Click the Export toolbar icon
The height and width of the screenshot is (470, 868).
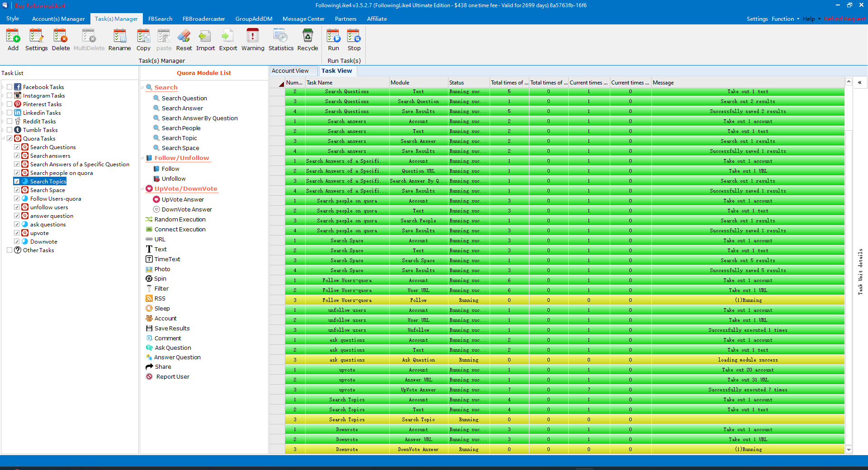[228, 40]
